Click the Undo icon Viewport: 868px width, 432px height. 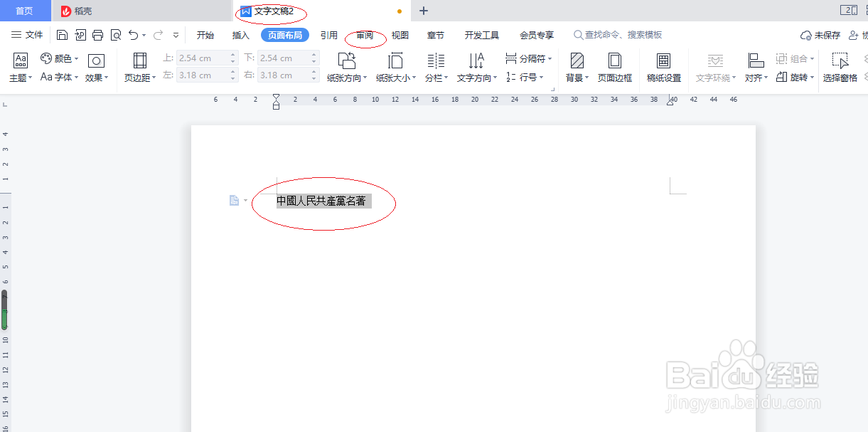pyautogui.click(x=134, y=34)
